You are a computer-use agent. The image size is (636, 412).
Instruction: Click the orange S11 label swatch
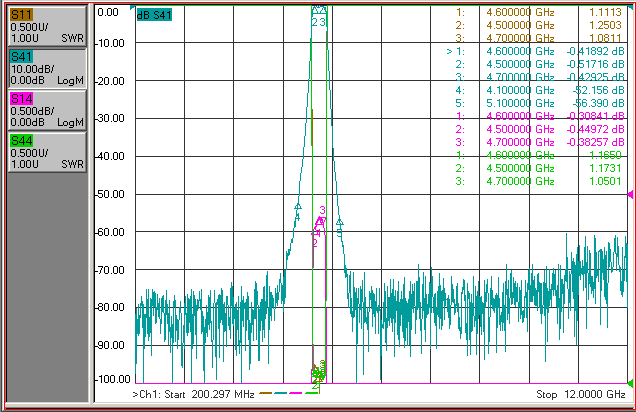pyautogui.click(x=21, y=15)
